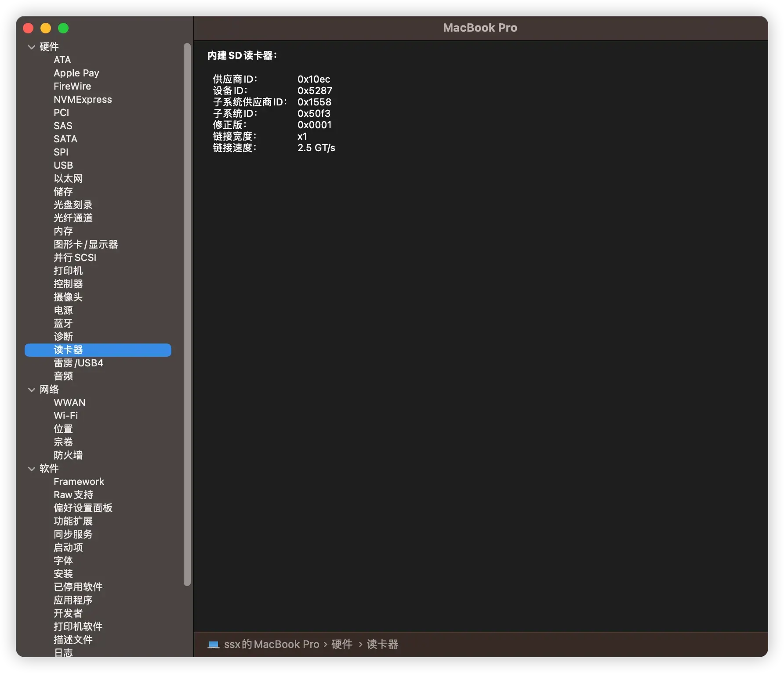Select the highlighted 读卡器 sidebar item

point(98,350)
